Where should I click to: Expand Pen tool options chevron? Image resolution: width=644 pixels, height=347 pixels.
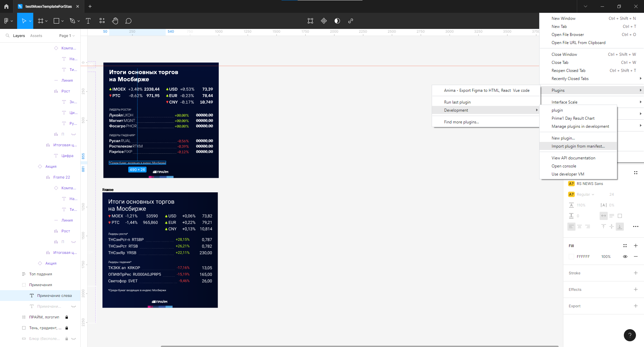coord(79,21)
